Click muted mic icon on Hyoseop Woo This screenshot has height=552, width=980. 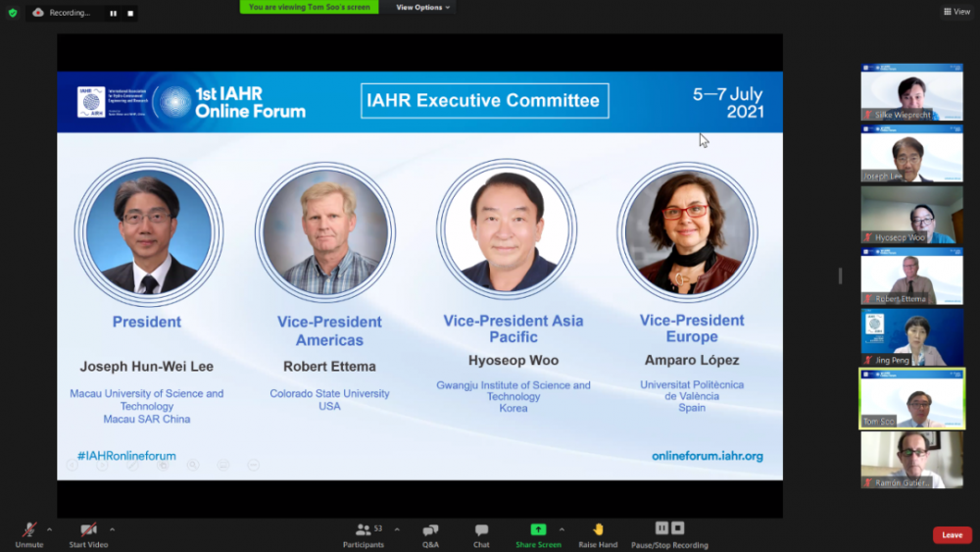868,237
